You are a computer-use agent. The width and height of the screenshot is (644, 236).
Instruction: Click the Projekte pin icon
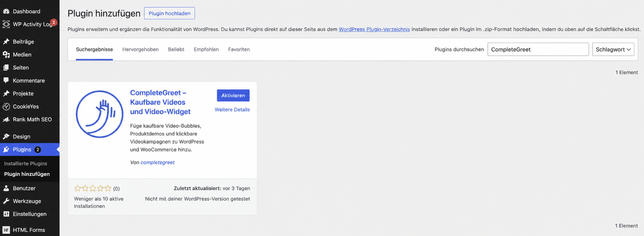(x=6, y=94)
